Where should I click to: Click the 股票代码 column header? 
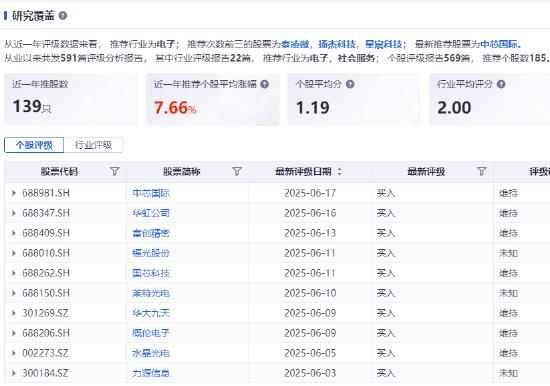59,172
